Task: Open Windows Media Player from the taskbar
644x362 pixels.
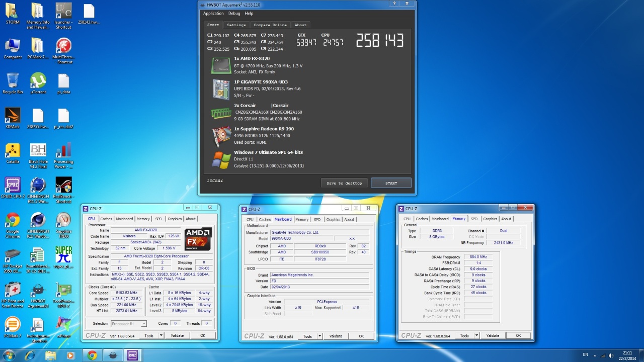Action: pos(70,355)
